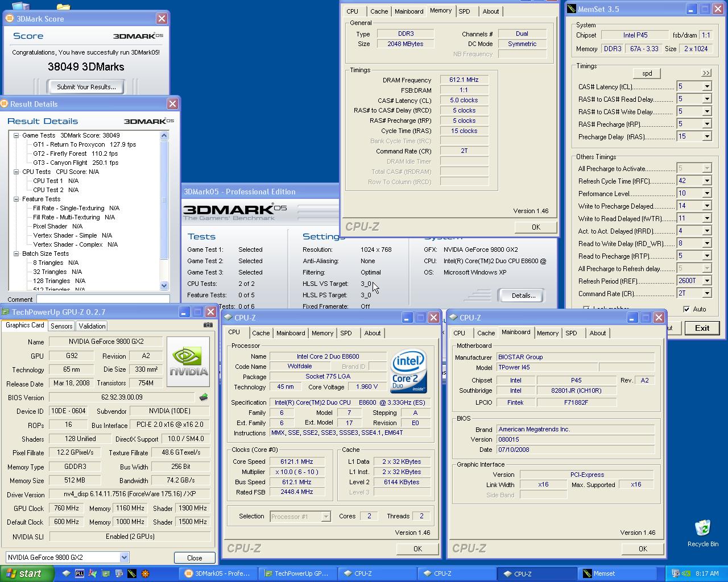The height and width of the screenshot is (582, 728).
Task: Click the system tray clock showing 8:17 AM
Action: pos(707,573)
